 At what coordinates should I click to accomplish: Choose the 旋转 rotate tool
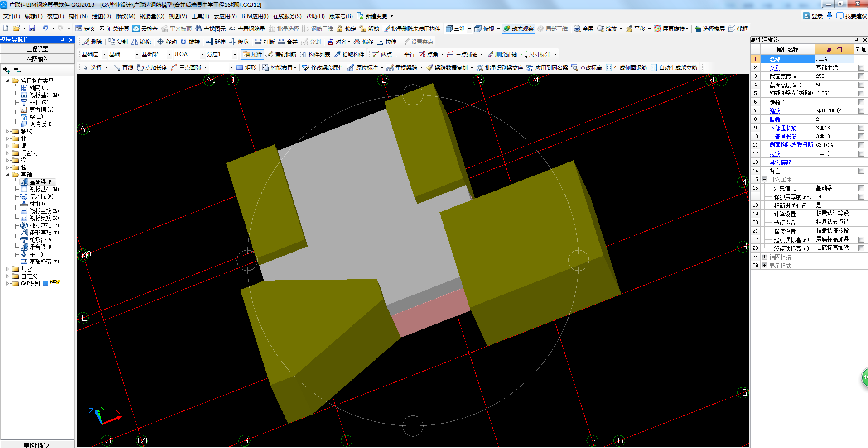[x=190, y=42]
